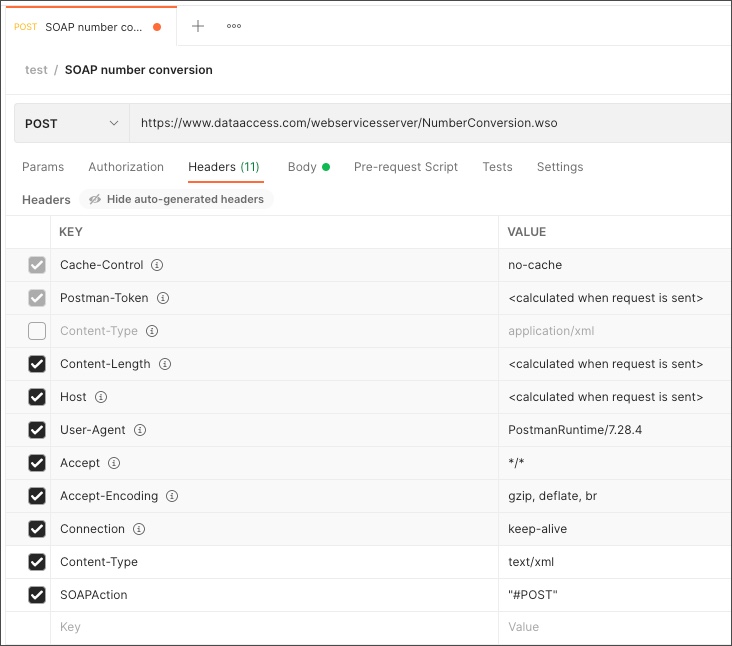The image size is (732, 646).
Task: Open the Pre-request Script tab
Action: coord(405,167)
